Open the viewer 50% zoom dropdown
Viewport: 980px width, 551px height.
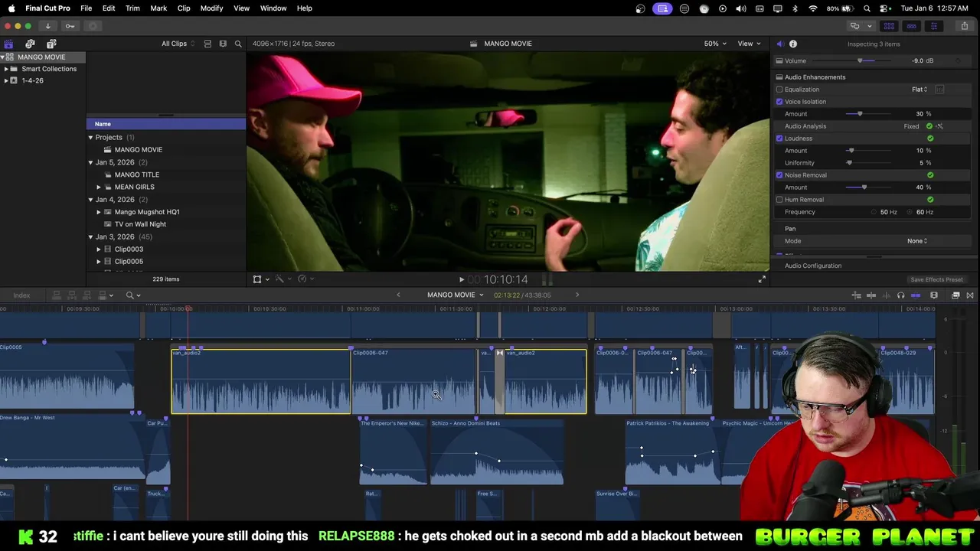(715, 44)
